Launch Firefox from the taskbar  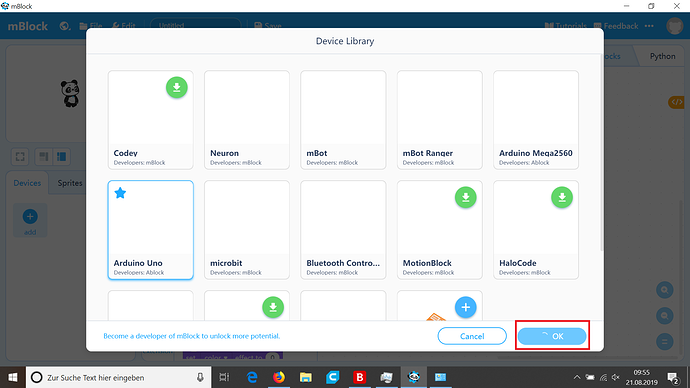coord(279,377)
